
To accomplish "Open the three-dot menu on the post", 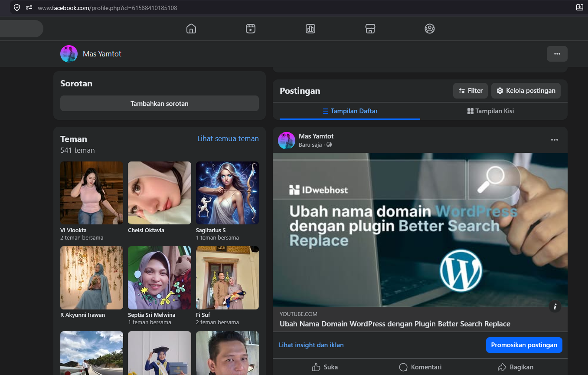I will pyautogui.click(x=555, y=140).
